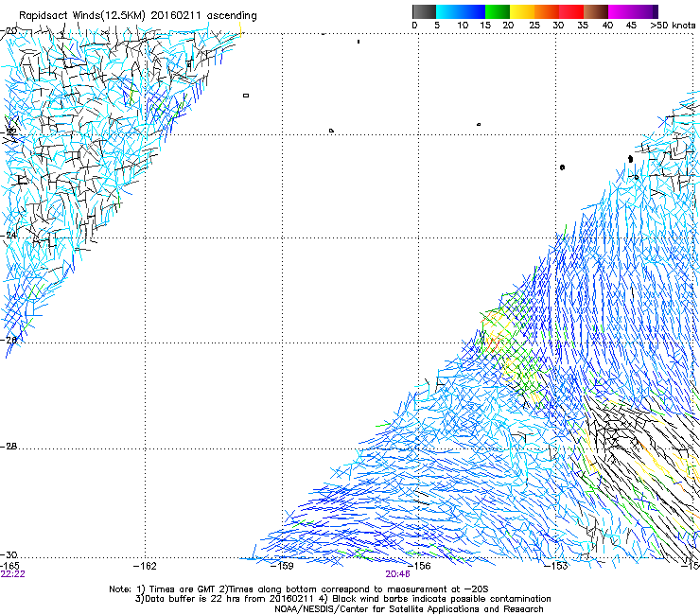700x615 pixels.
Task: Click the legend value '25'
Action: click(x=534, y=26)
